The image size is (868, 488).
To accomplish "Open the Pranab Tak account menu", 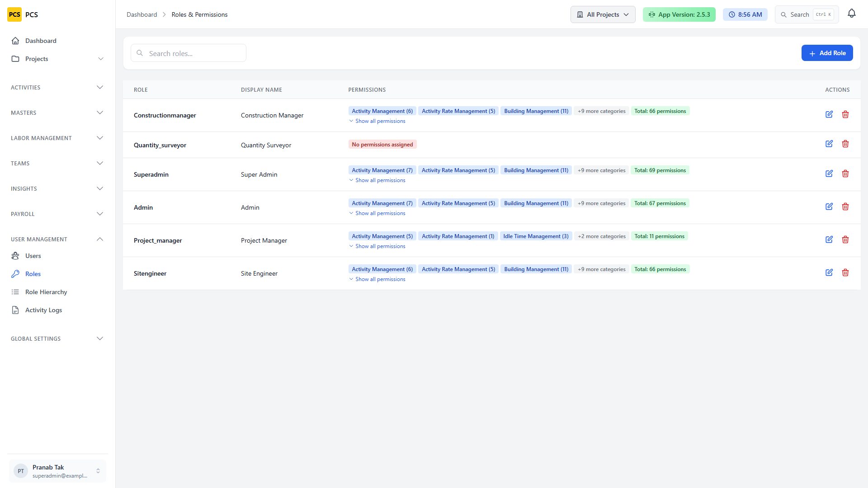I will click(x=57, y=471).
